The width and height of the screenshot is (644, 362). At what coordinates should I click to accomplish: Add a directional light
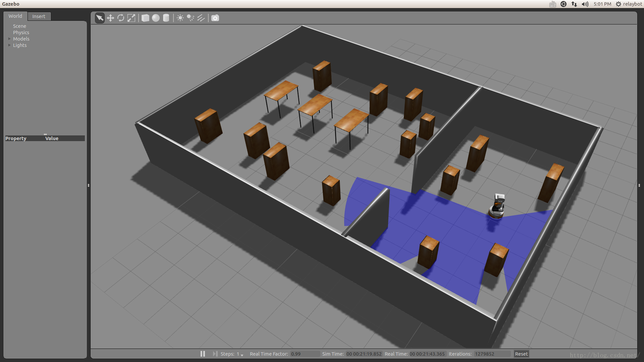pos(201,18)
